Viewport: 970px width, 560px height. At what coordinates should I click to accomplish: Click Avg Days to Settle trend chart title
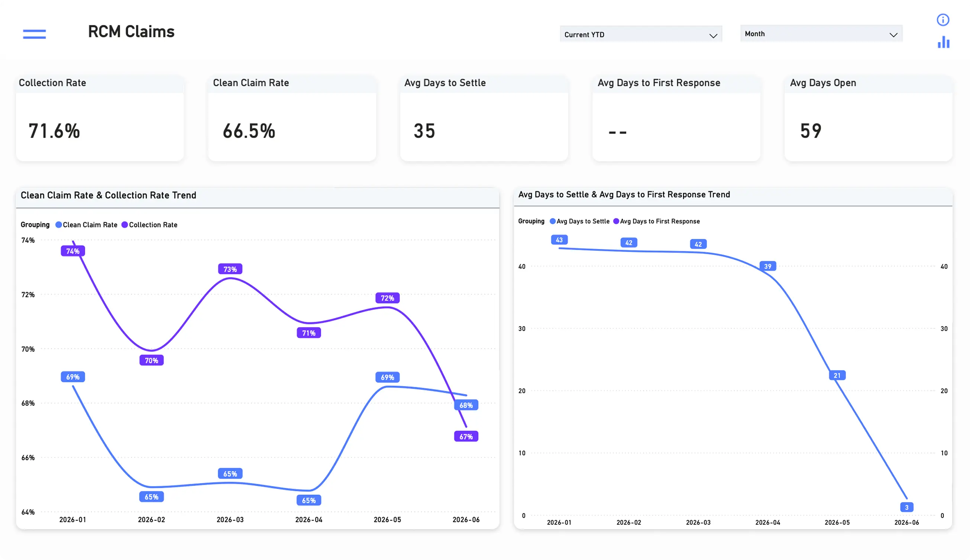pyautogui.click(x=624, y=195)
